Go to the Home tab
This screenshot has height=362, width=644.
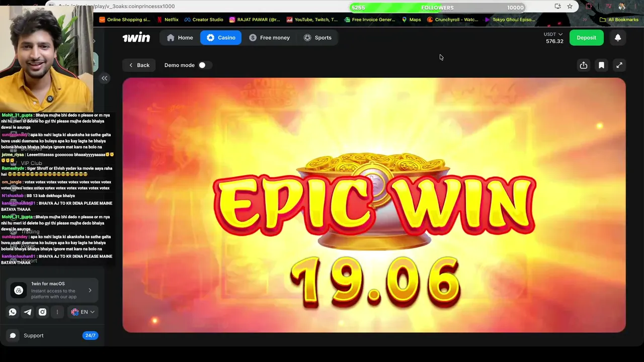(x=180, y=38)
